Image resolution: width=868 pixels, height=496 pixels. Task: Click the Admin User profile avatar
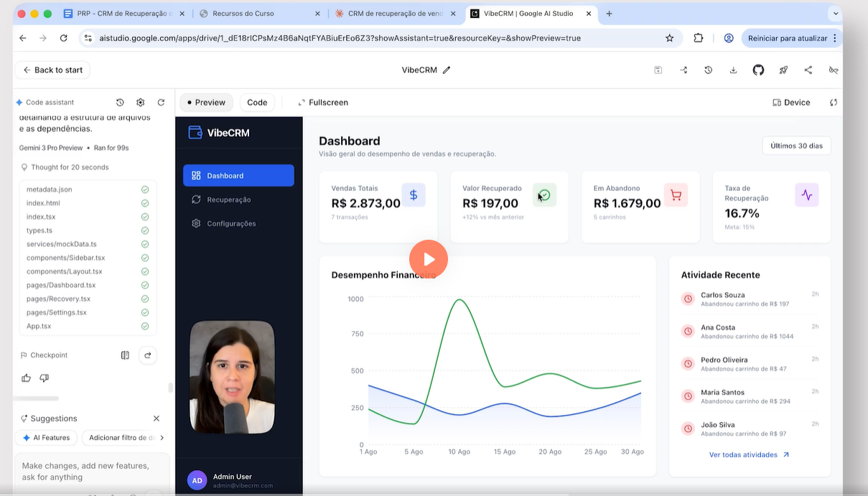pos(197,480)
